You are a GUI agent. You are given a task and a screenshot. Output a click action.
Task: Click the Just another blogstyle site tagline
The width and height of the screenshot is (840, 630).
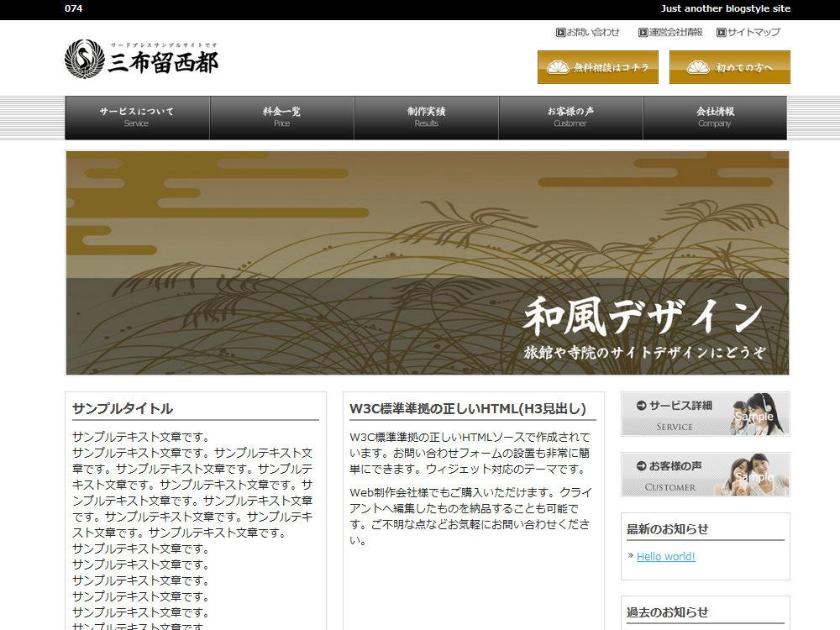(x=726, y=8)
